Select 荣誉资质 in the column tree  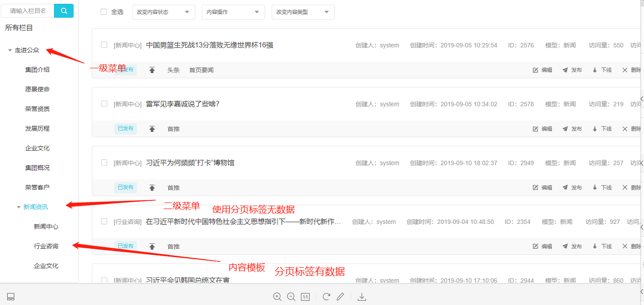[37, 109]
